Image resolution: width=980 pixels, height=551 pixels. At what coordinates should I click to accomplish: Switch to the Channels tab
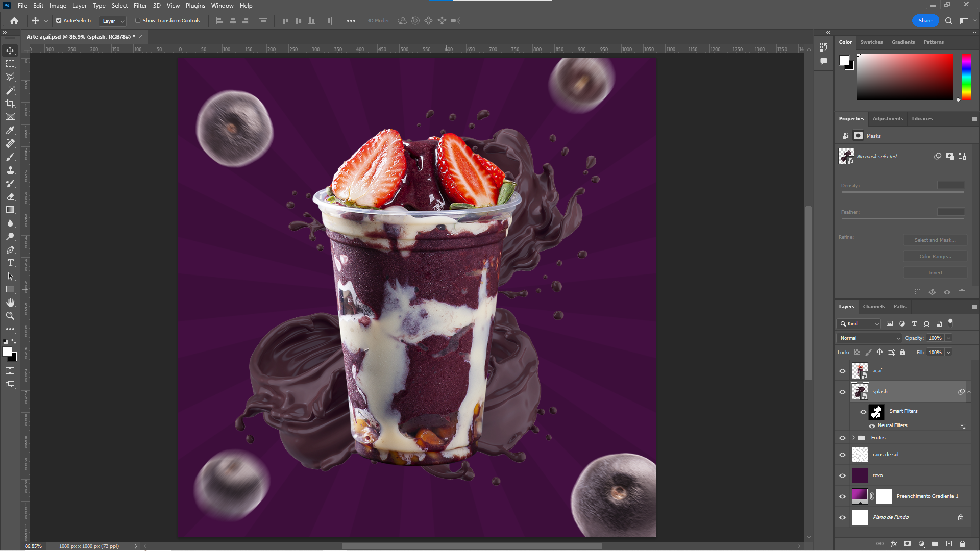[874, 306]
